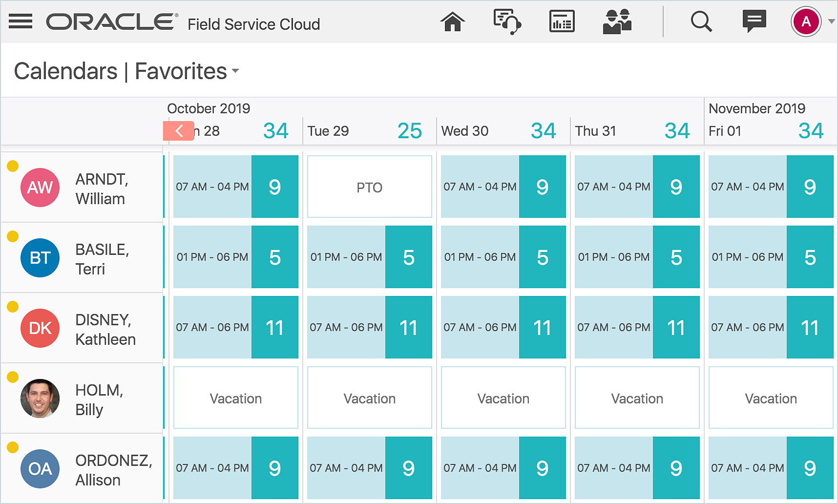Select the Fri 01 column header

[x=725, y=131]
